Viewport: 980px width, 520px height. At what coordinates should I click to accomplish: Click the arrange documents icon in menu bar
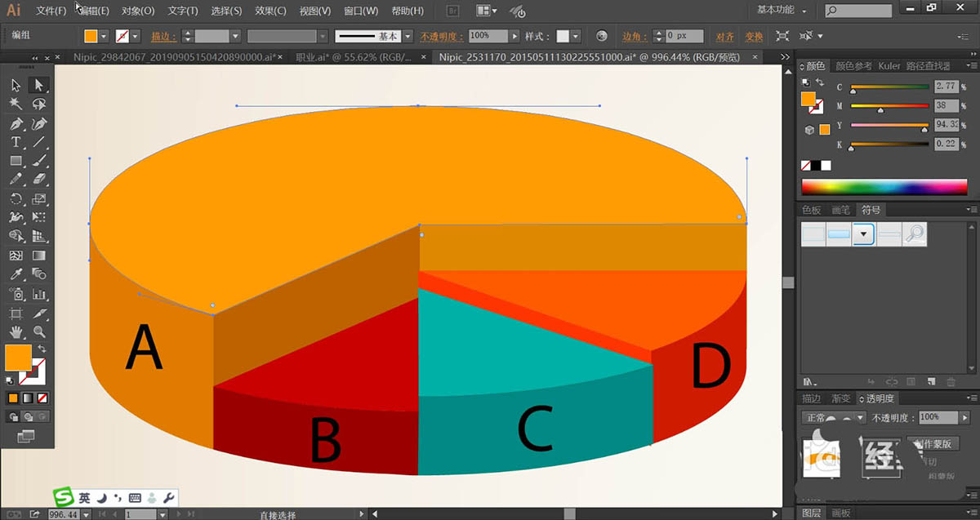(x=487, y=11)
